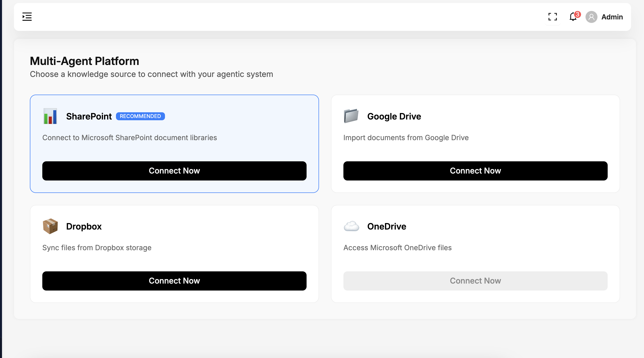This screenshot has height=358, width=644.
Task: Select the Dropbox card title
Action: coord(84,226)
